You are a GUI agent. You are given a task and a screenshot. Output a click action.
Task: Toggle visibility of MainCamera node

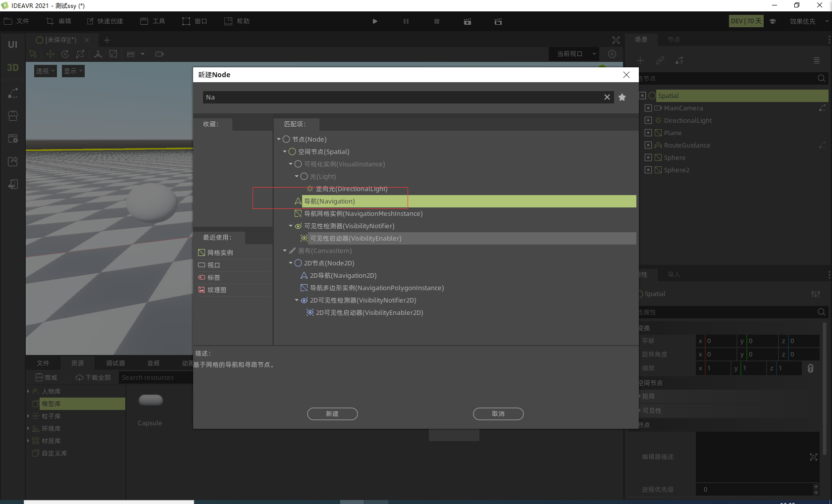point(648,108)
